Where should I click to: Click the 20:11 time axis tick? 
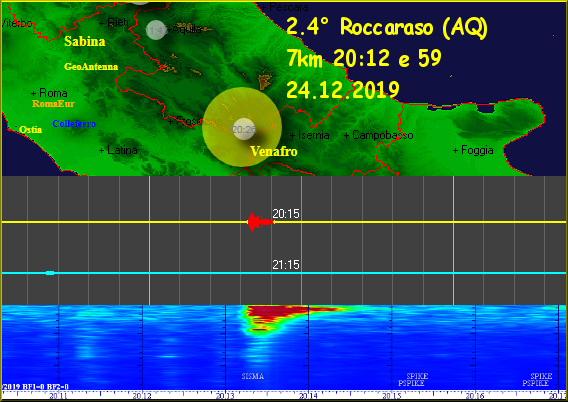tap(58, 396)
